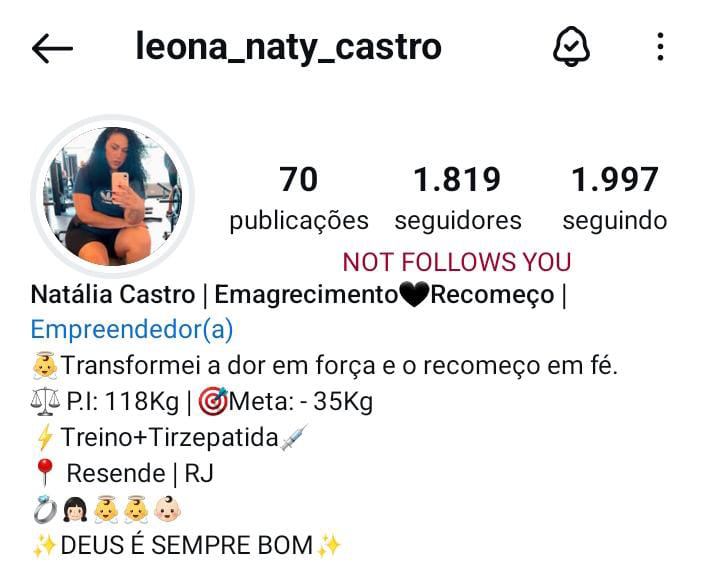Open the profile picture of Natália Castro

point(112,196)
